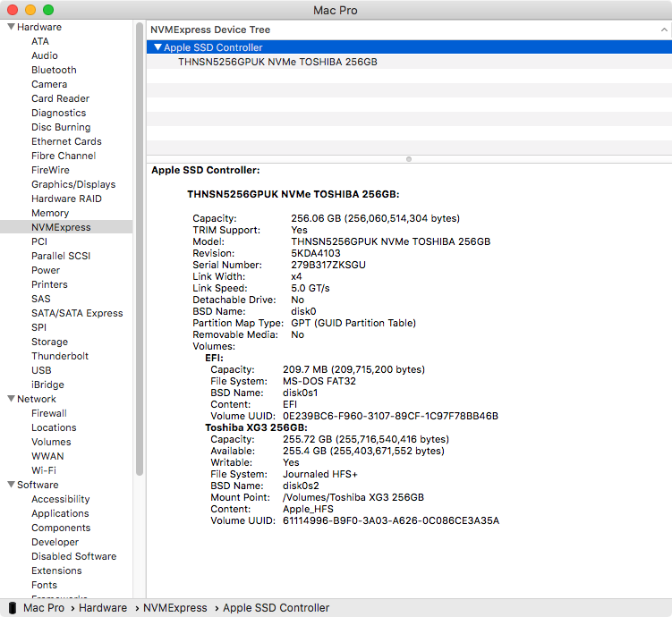Select Diagnostics in the sidebar

click(59, 113)
